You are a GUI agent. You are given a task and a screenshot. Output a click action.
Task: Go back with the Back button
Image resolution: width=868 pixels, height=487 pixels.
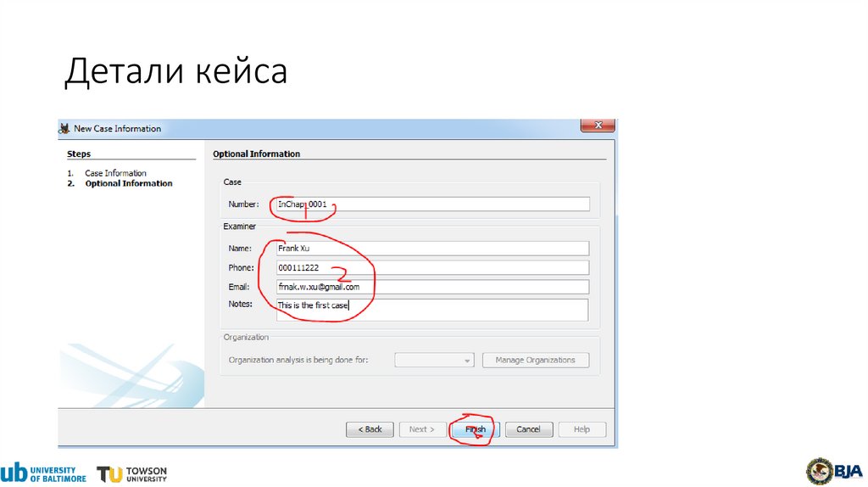tap(370, 429)
